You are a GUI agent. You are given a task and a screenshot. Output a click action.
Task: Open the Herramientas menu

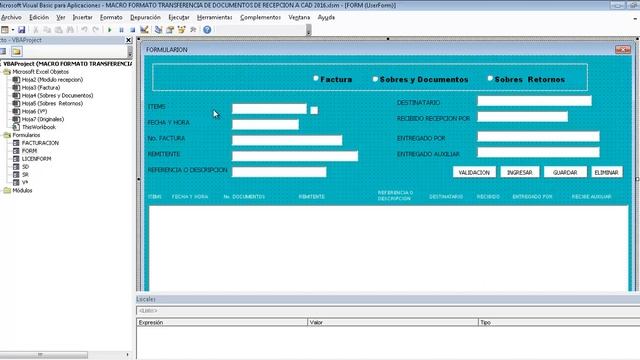[215, 18]
